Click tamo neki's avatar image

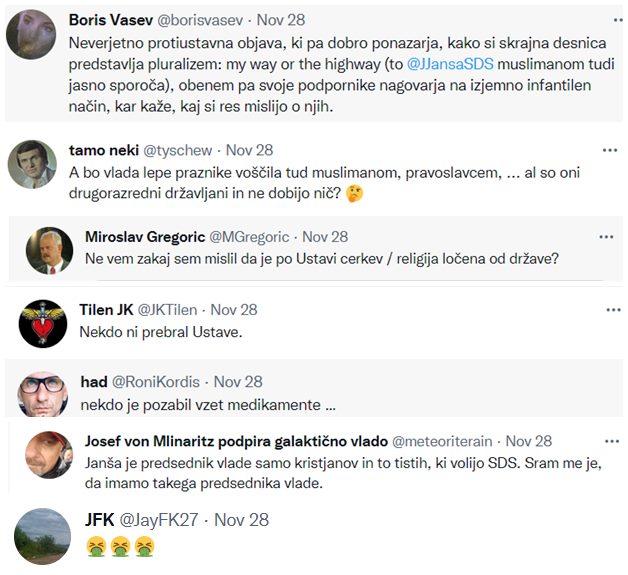(32, 165)
